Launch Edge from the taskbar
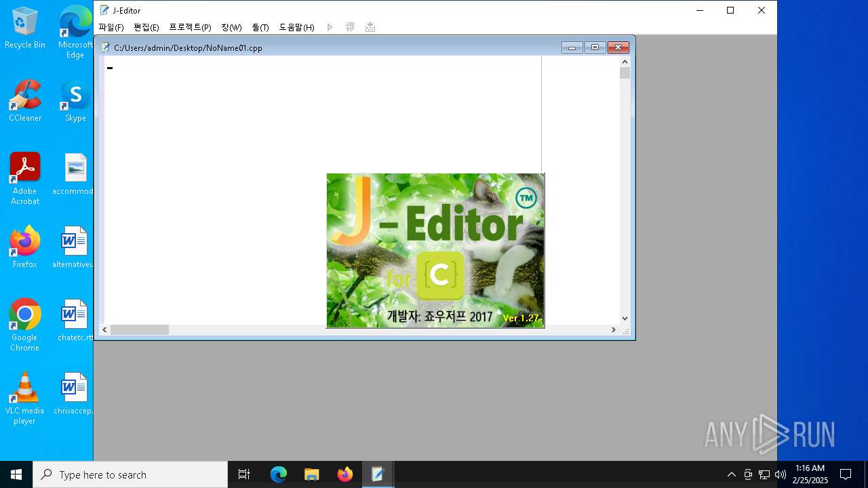The image size is (868, 488). [279, 474]
